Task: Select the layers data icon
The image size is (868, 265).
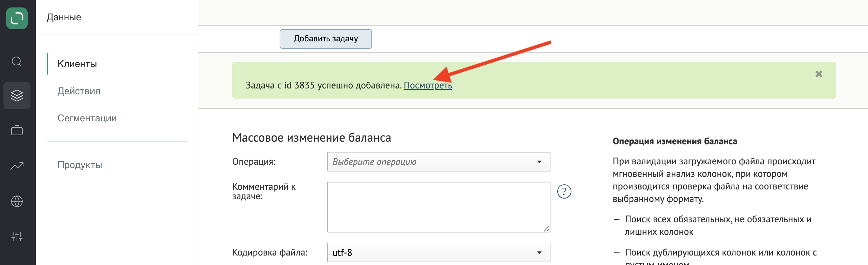Action: [17, 96]
